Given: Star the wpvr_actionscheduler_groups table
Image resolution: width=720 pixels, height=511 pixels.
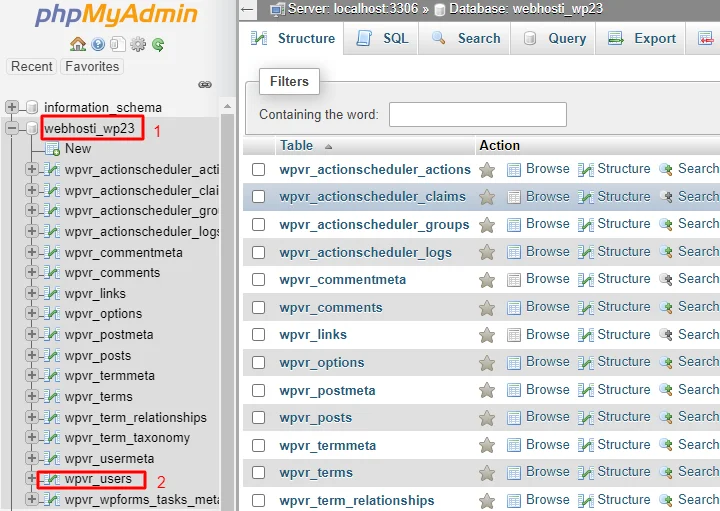Looking at the screenshot, I should (x=487, y=225).
